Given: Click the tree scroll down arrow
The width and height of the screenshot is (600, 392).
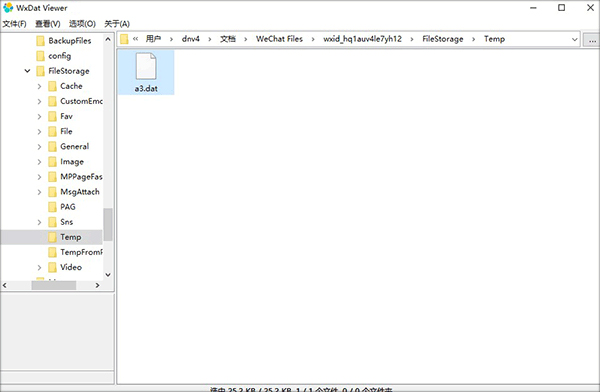Looking at the screenshot, I should tap(108, 274).
